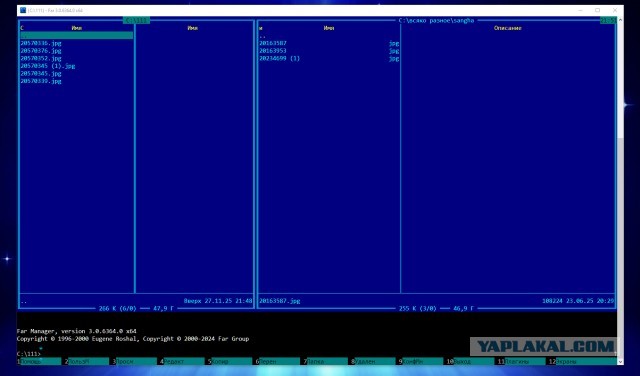Click the left panel path title C:\111

[x=136, y=20]
